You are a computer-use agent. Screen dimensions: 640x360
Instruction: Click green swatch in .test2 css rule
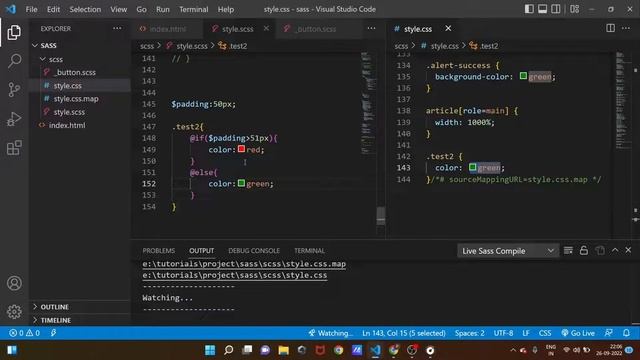(x=473, y=167)
